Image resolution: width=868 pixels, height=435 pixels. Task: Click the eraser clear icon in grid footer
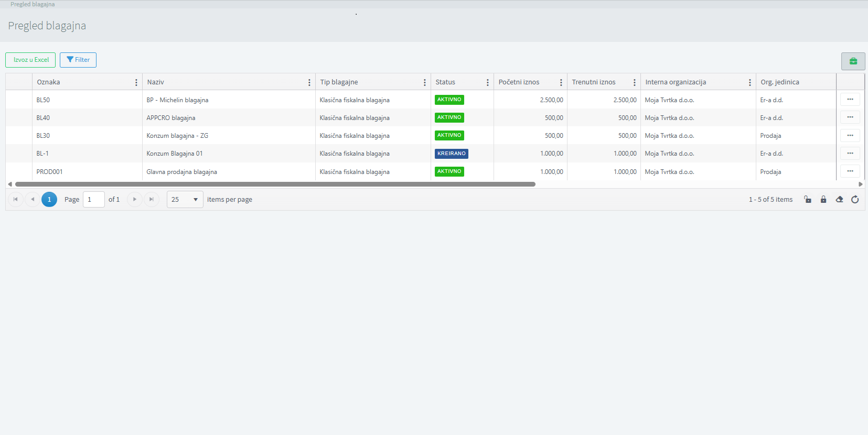pos(839,200)
